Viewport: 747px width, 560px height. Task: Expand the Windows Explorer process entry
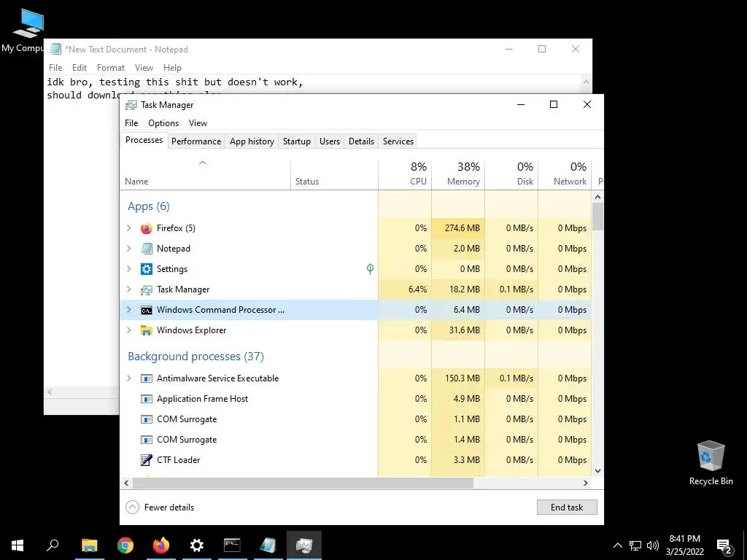pyautogui.click(x=128, y=330)
